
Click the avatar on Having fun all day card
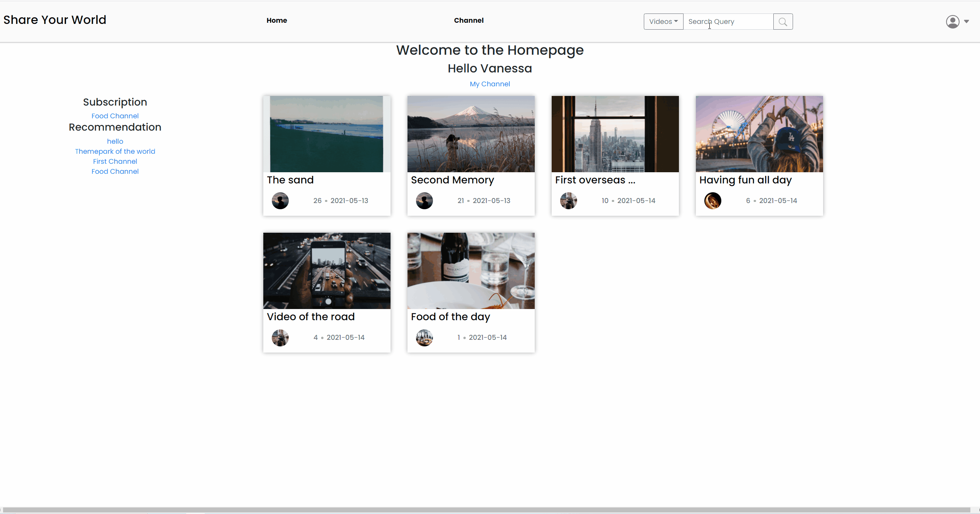point(712,200)
